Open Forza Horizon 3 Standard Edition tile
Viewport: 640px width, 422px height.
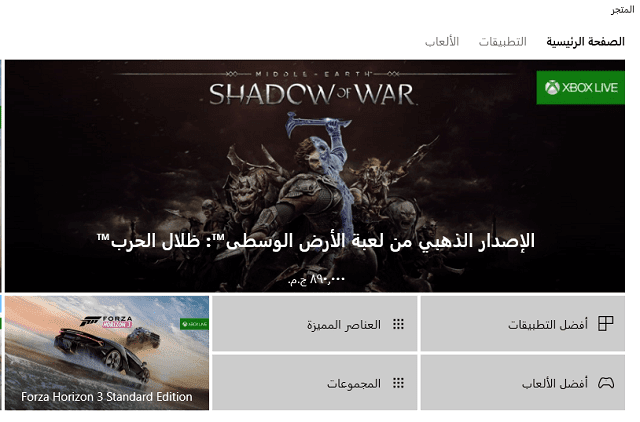(x=107, y=353)
